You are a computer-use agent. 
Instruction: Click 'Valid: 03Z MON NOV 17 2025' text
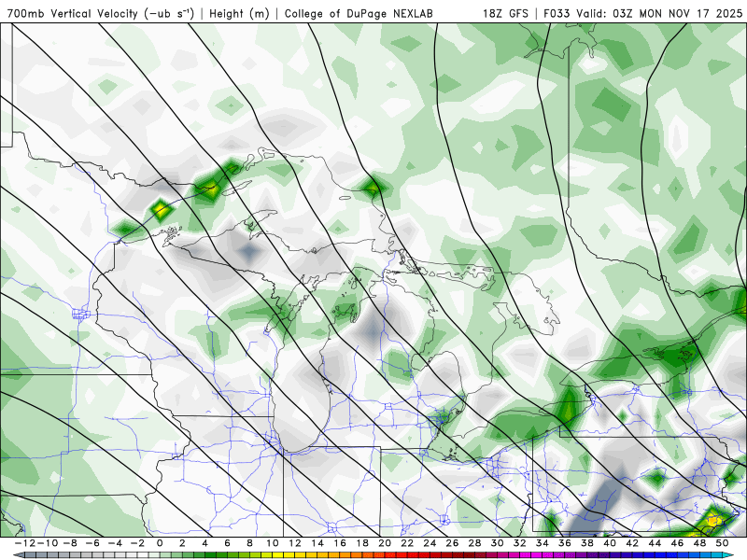point(659,13)
